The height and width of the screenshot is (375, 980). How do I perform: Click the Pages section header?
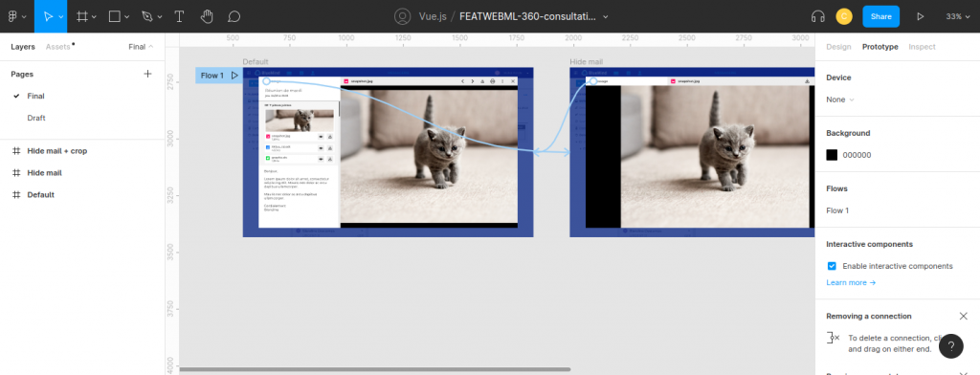point(22,74)
